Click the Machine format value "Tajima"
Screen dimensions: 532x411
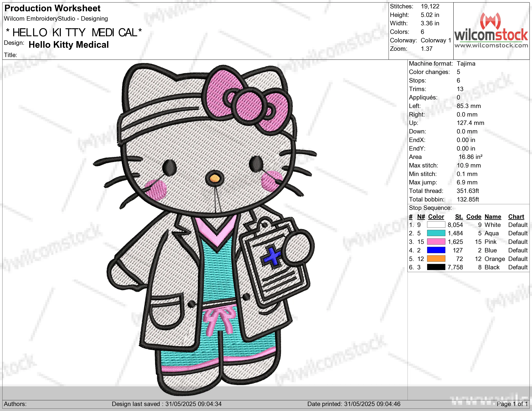[466, 64]
